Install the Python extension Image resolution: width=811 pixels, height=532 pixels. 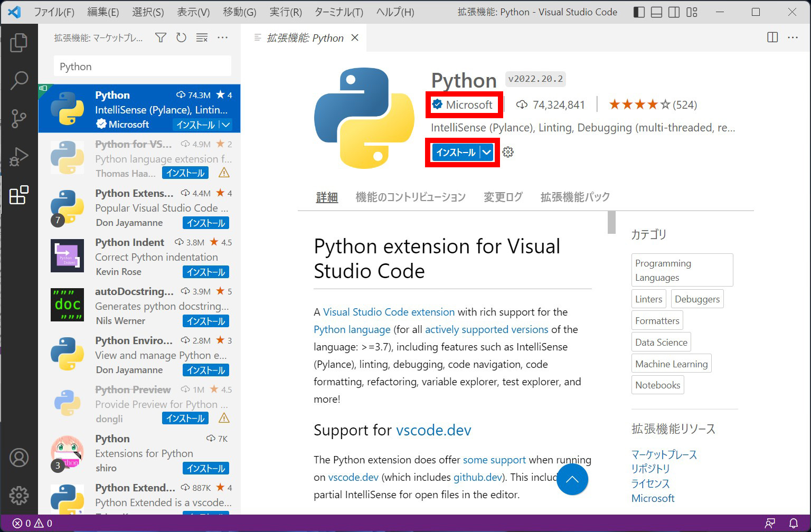[455, 153]
